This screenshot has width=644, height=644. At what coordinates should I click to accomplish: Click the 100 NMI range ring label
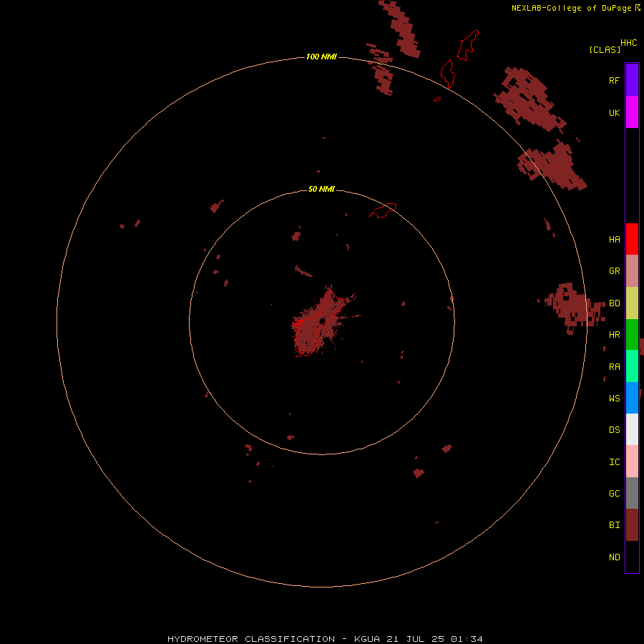(321, 57)
